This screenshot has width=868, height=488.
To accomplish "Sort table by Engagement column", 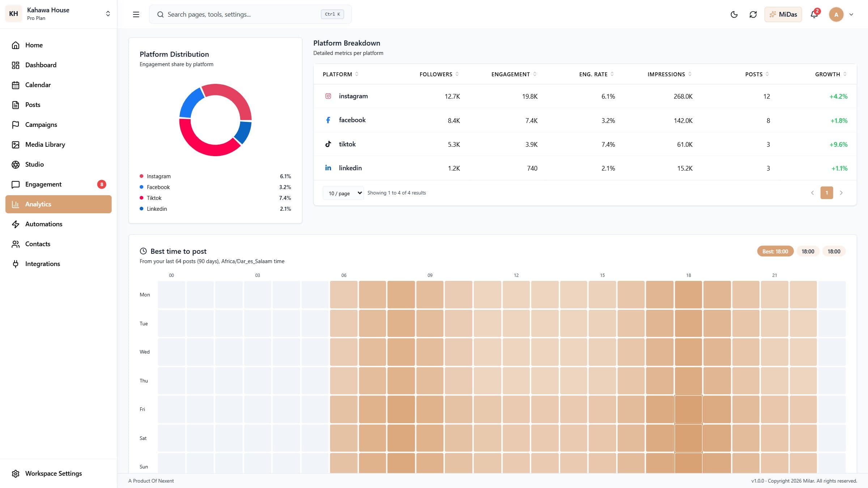I will pos(514,74).
